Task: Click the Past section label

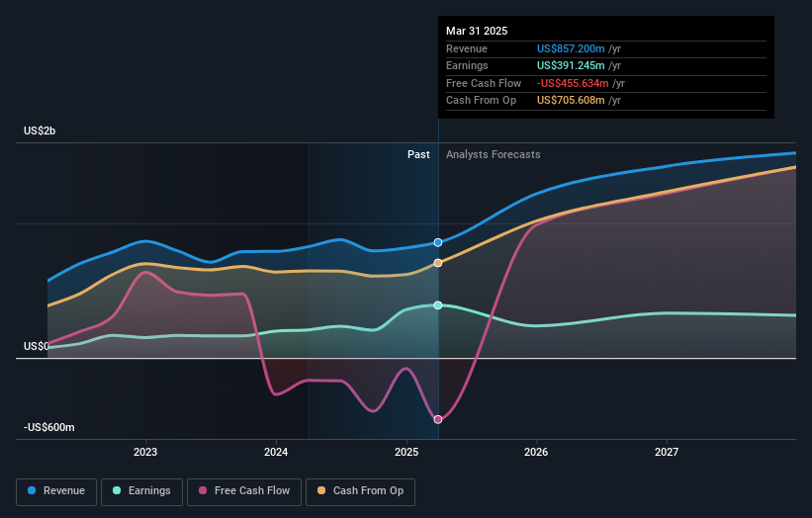Action: [418, 155]
